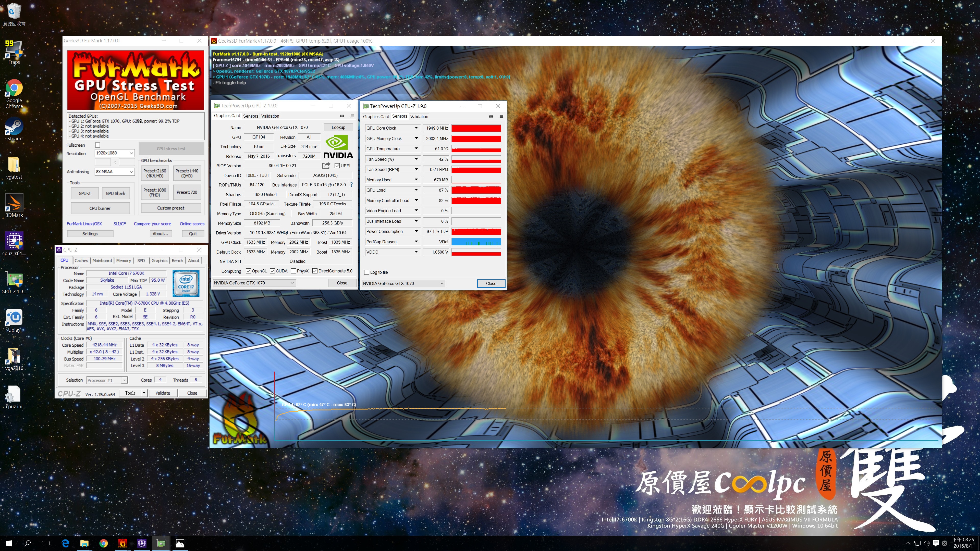Image resolution: width=980 pixels, height=551 pixels.
Task: Open Task View on the taskbar
Action: coord(46,543)
